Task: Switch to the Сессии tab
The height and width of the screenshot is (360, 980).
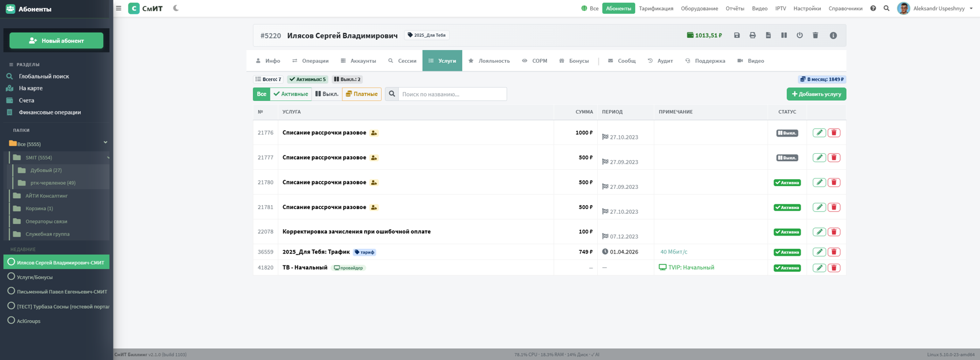Action: coord(402,60)
